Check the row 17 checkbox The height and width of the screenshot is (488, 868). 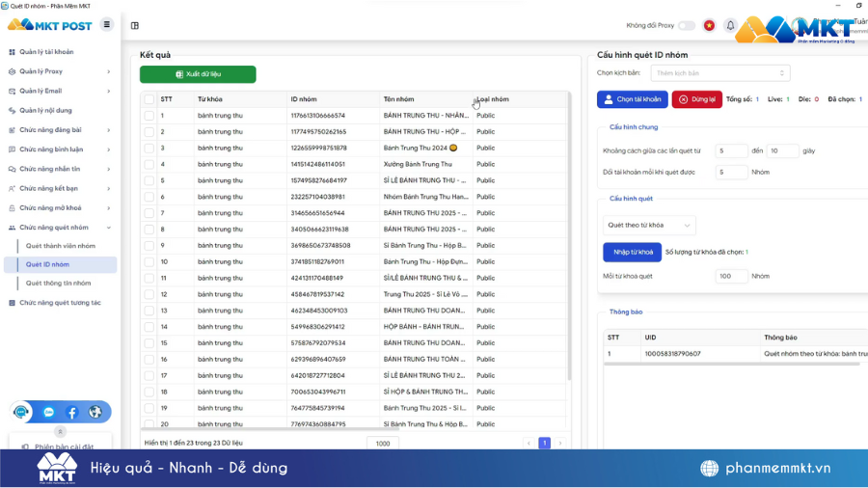149,376
